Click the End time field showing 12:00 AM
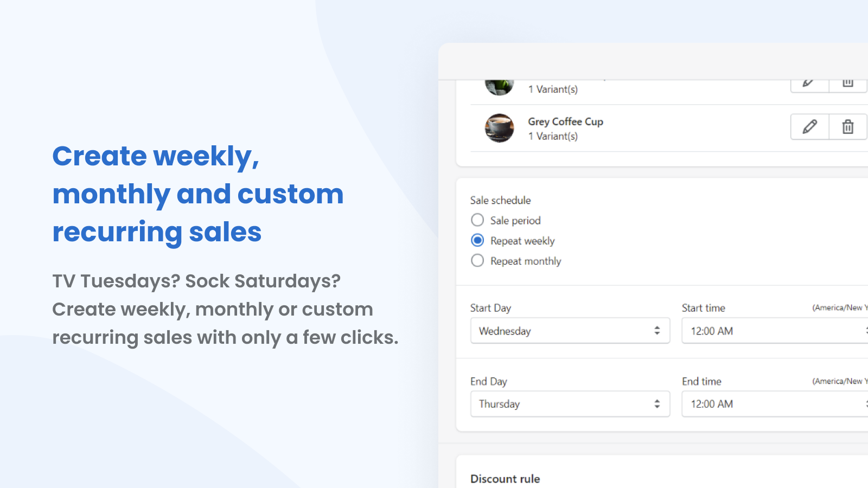 pyautogui.click(x=770, y=404)
